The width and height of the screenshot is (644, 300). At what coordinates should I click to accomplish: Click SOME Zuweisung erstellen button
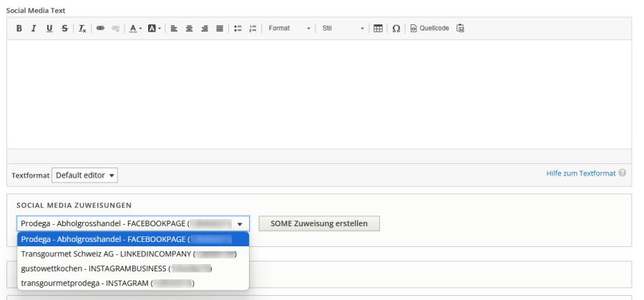(x=319, y=223)
